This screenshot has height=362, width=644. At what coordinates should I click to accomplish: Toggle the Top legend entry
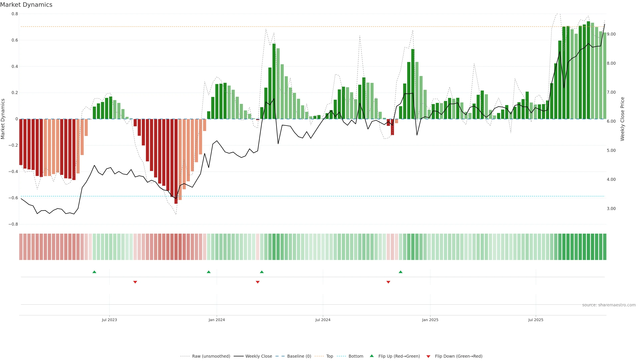click(330, 356)
